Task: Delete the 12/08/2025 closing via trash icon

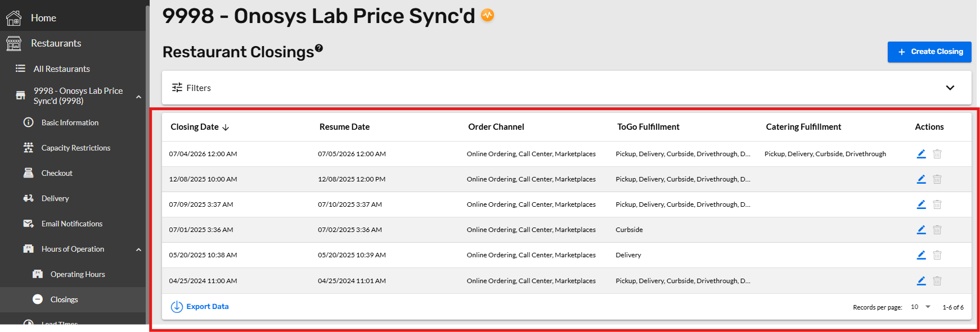Action: coord(937,179)
